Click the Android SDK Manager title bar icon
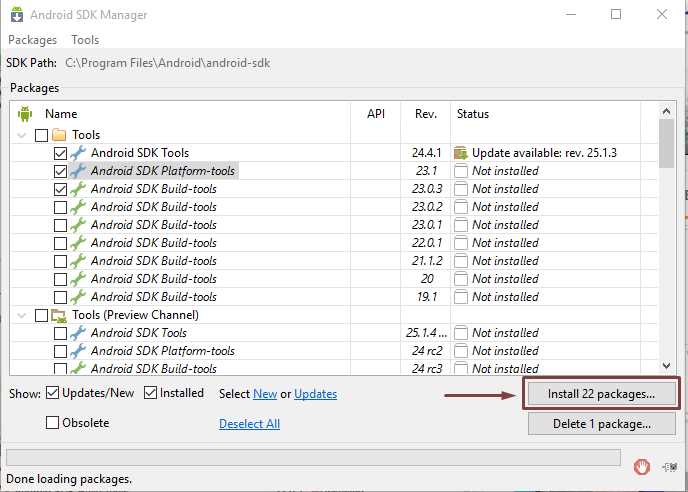The image size is (688, 492). pyautogui.click(x=17, y=14)
